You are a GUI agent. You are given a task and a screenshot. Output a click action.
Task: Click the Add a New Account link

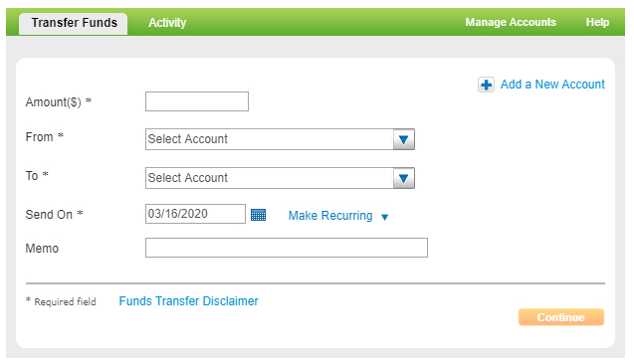pyautogui.click(x=552, y=85)
